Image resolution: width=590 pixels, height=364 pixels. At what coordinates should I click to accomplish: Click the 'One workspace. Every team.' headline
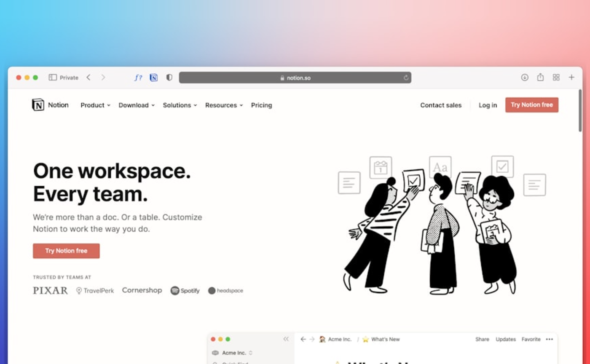point(112,182)
